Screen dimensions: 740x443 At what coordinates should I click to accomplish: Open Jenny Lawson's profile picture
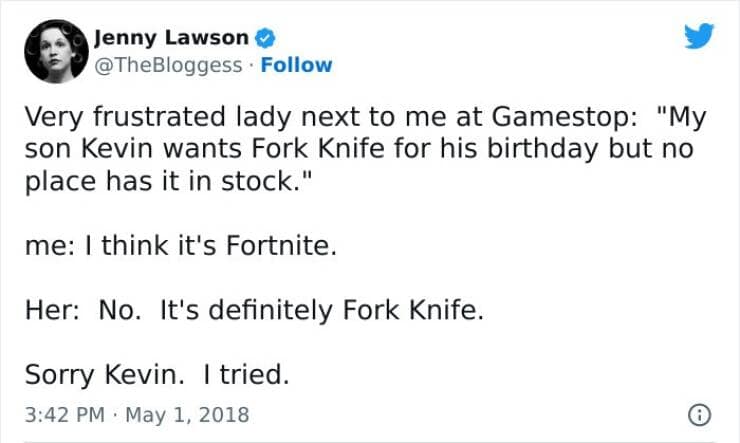click(52, 52)
